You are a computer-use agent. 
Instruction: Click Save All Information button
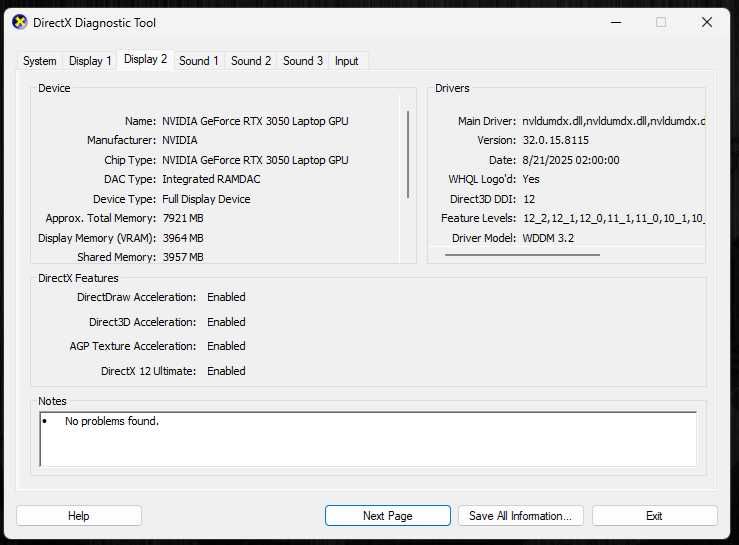tap(520, 516)
